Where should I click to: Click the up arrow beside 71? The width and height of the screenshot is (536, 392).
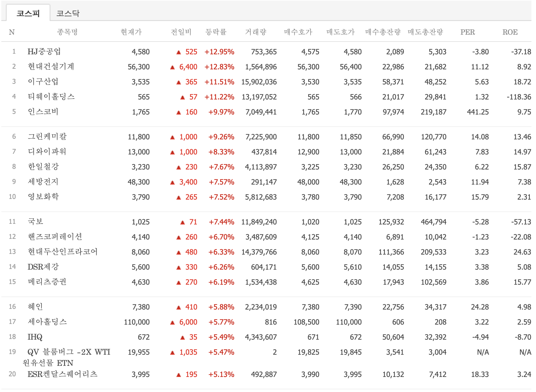pyautogui.click(x=183, y=222)
